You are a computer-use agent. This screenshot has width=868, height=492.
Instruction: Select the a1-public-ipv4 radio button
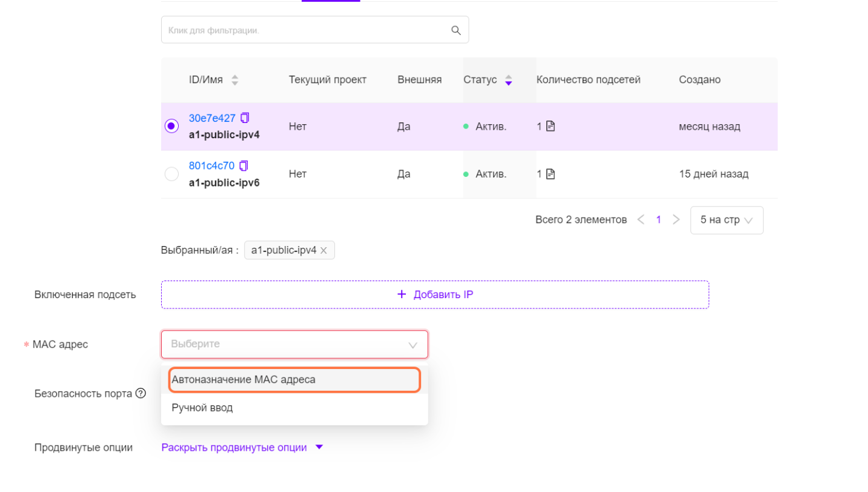coord(172,126)
